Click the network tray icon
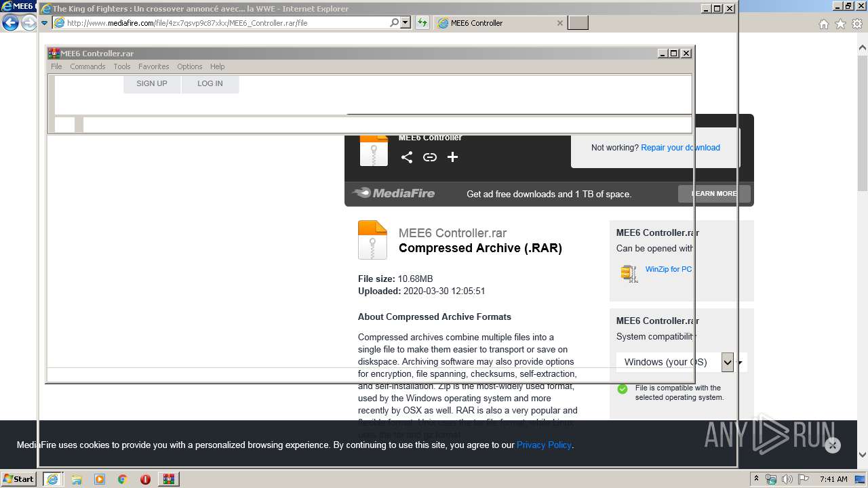Screen dimensions: 868x488 coord(771,479)
